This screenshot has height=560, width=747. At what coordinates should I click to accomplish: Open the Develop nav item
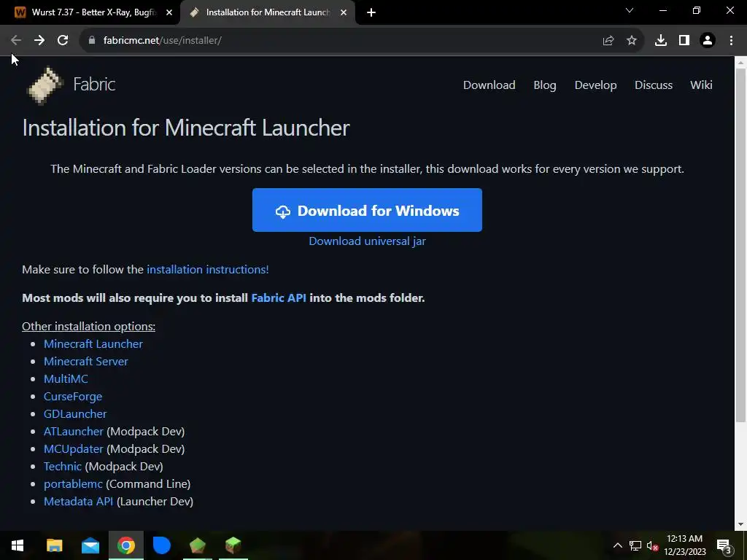(595, 85)
